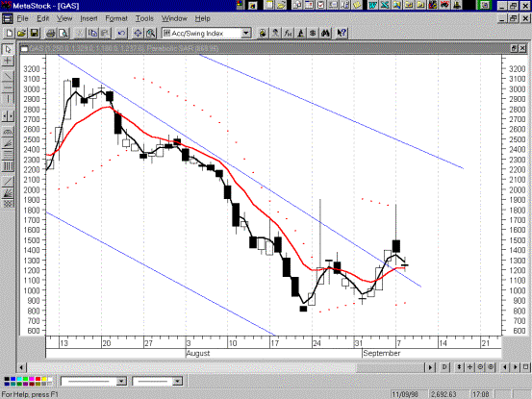
Task: Select the trendline drawing tool
Action: click(x=8, y=77)
